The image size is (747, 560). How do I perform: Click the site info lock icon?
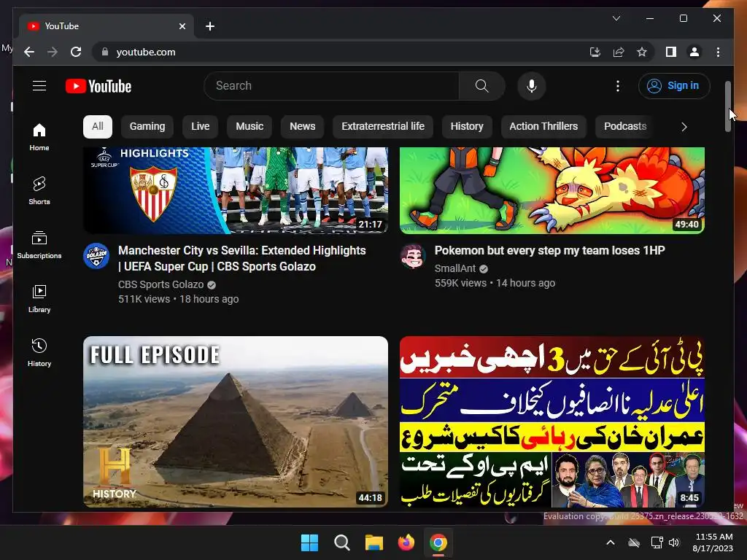[x=105, y=52]
